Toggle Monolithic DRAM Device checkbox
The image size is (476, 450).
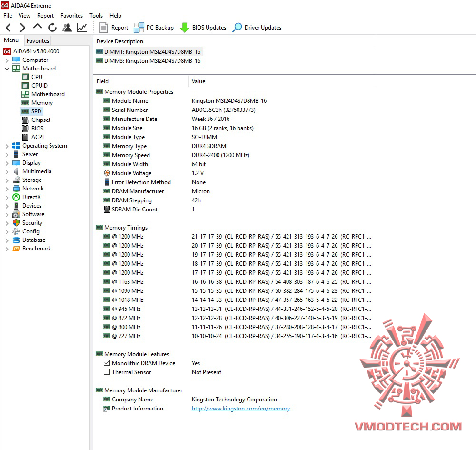click(107, 363)
